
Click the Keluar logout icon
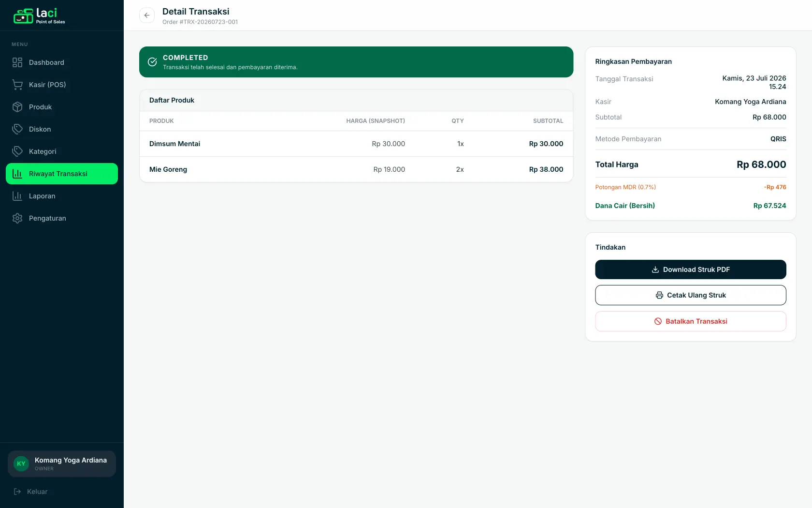17,492
